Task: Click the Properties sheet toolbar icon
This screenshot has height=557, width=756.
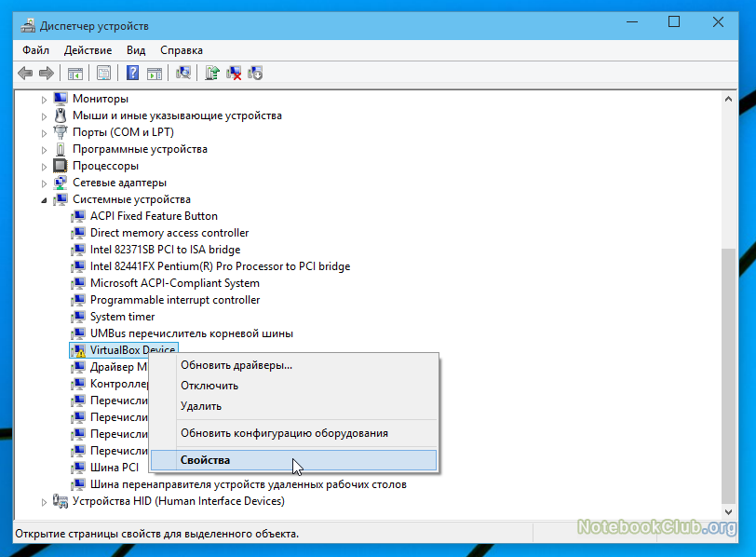Action: 103,73
